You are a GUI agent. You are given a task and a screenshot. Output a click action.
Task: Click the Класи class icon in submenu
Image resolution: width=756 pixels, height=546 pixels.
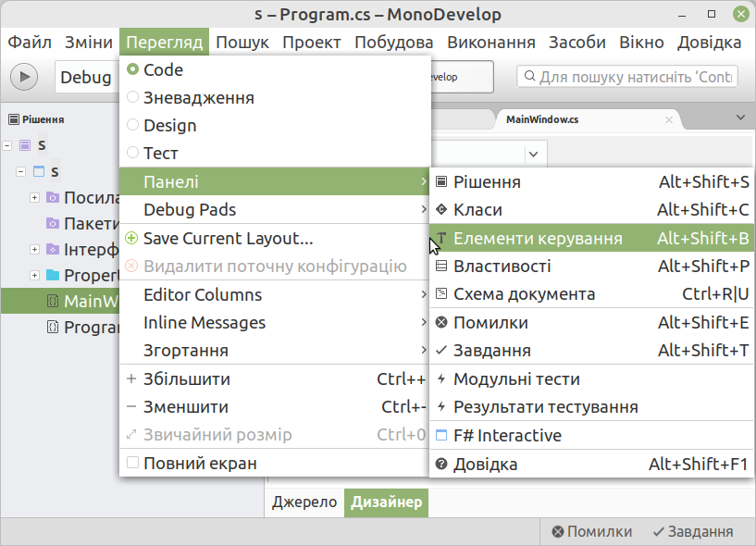[x=441, y=209]
